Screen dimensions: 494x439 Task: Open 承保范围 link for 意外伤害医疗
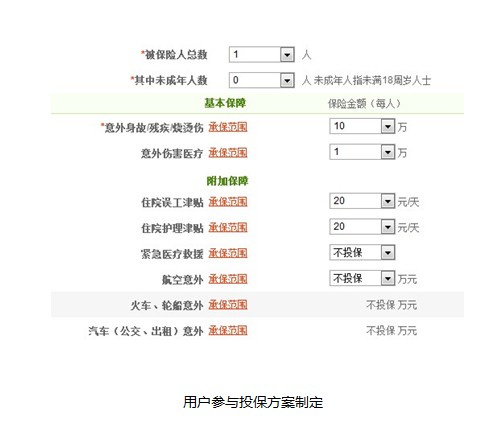(x=228, y=153)
